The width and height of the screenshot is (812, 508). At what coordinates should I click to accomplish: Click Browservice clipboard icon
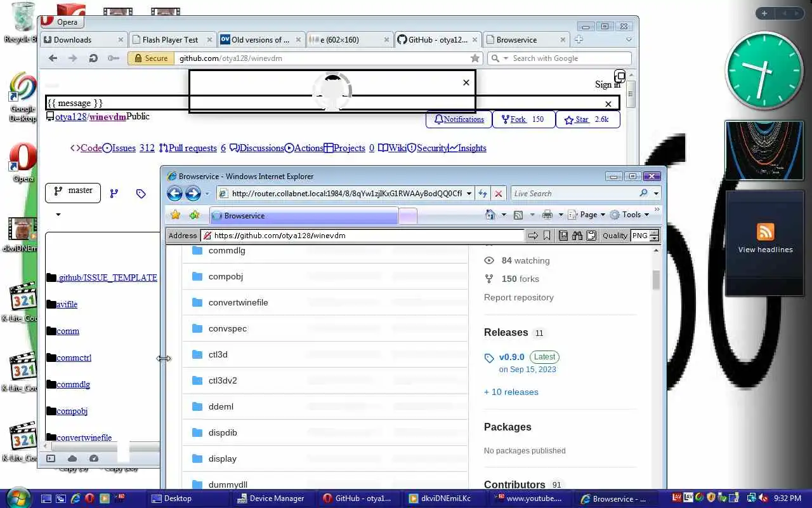[591, 236]
